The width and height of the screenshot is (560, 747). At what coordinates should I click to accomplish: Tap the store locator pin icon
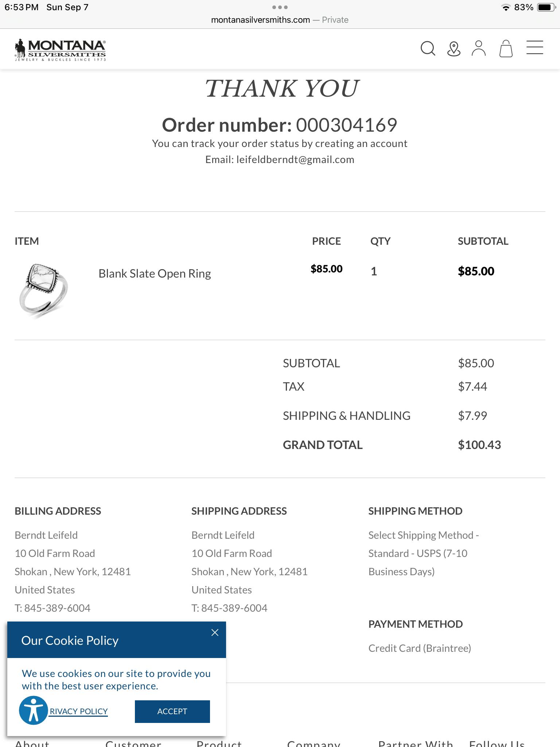454,49
